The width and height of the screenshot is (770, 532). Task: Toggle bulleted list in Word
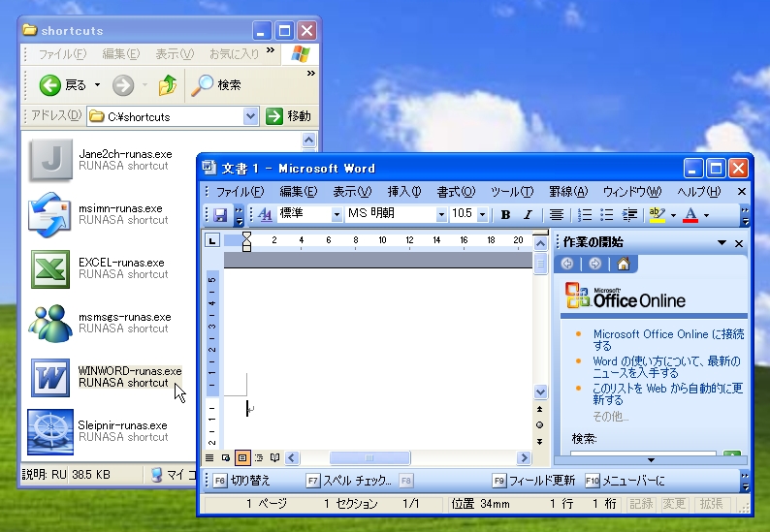tap(607, 215)
